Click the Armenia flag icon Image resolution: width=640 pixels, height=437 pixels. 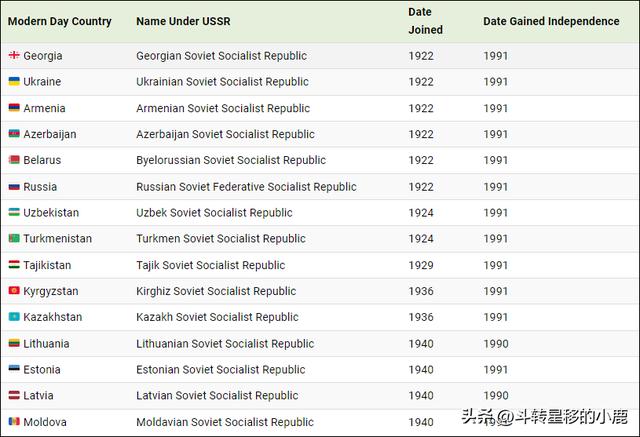pyautogui.click(x=14, y=108)
